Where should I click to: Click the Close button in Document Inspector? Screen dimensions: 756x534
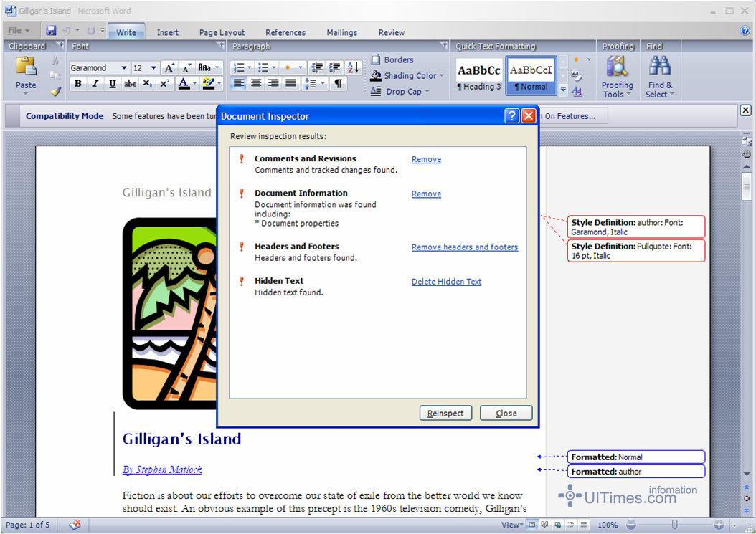[x=506, y=413]
